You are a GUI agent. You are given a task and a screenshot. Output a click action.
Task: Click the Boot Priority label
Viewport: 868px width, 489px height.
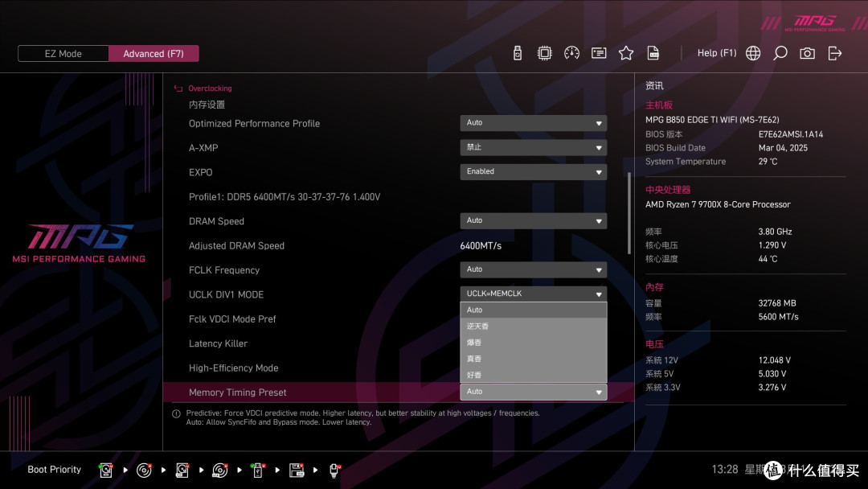(x=55, y=470)
